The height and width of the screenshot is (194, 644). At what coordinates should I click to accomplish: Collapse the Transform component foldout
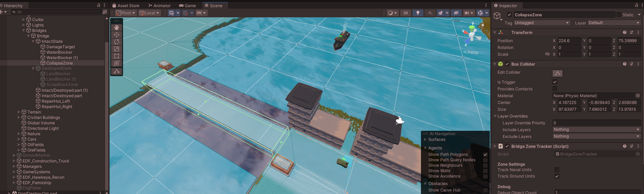click(495, 32)
